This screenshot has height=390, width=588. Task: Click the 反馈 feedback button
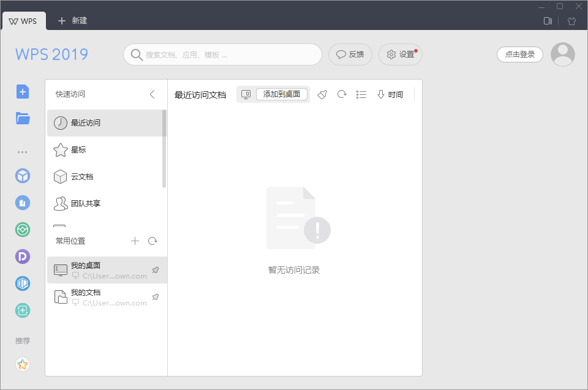click(x=350, y=54)
